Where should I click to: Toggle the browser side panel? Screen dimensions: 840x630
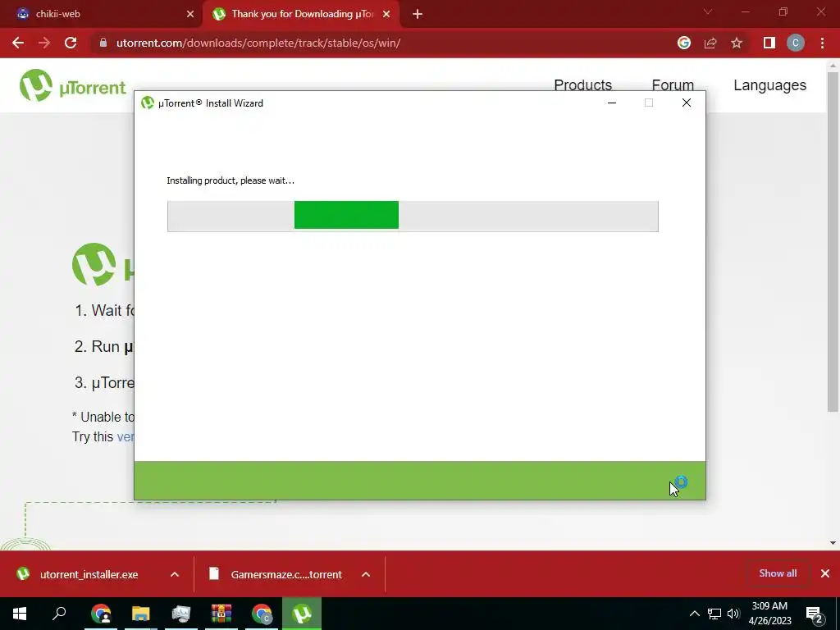[x=769, y=43]
